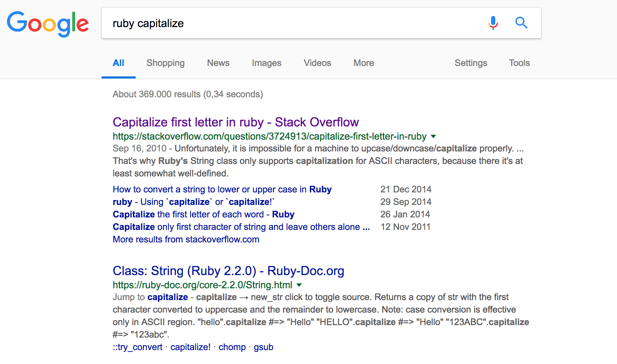Jump to the gsub sitelink

263,347
